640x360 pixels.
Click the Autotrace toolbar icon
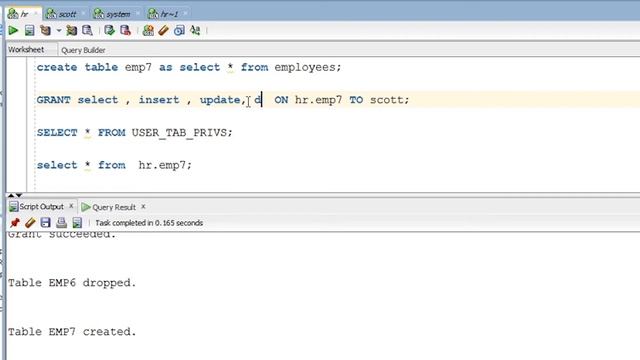(x=71, y=30)
